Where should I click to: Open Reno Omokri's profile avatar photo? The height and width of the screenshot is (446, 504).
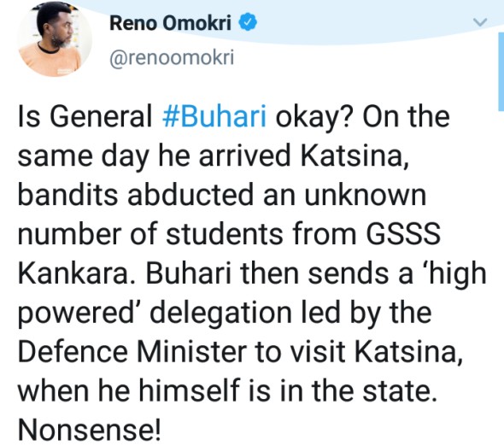pos(55,39)
